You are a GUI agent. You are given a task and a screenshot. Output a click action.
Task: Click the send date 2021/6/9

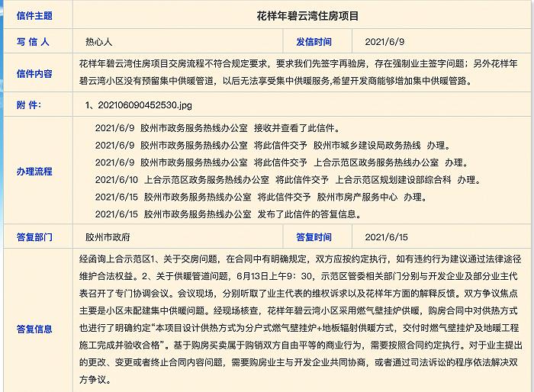384,41
